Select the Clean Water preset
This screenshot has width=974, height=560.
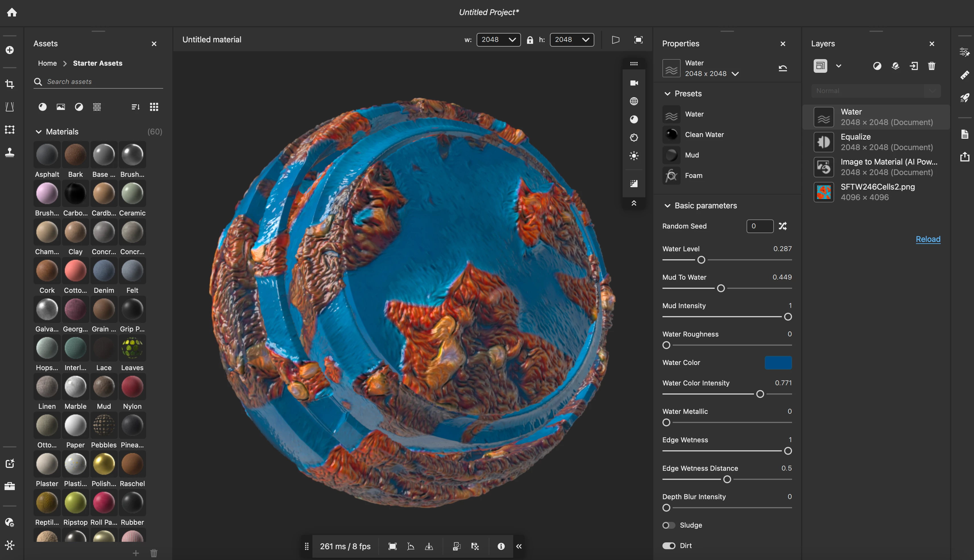704,135
